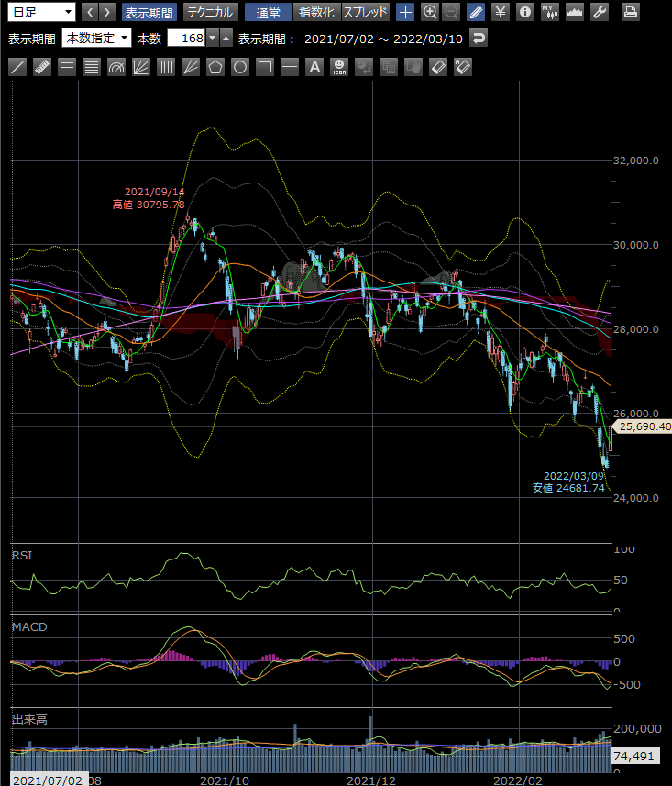The width and height of the screenshot is (672, 786).
Task: Select the text annotation tool
Action: (x=314, y=67)
